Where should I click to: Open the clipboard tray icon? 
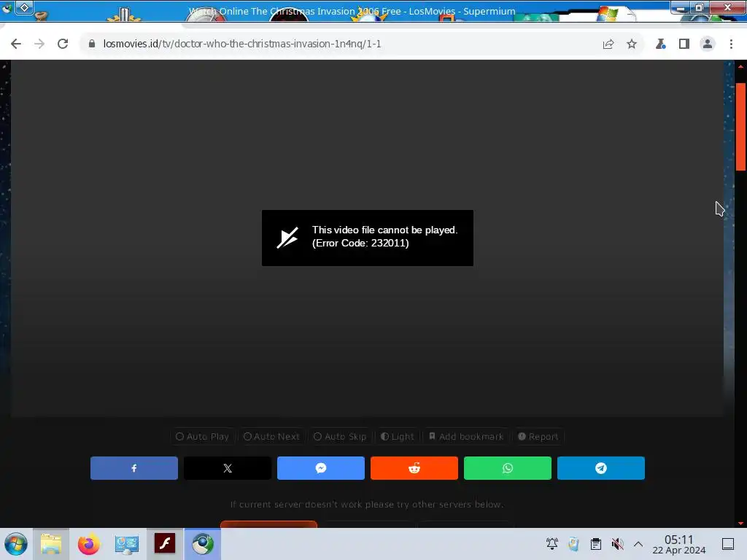tap(595, 544)
